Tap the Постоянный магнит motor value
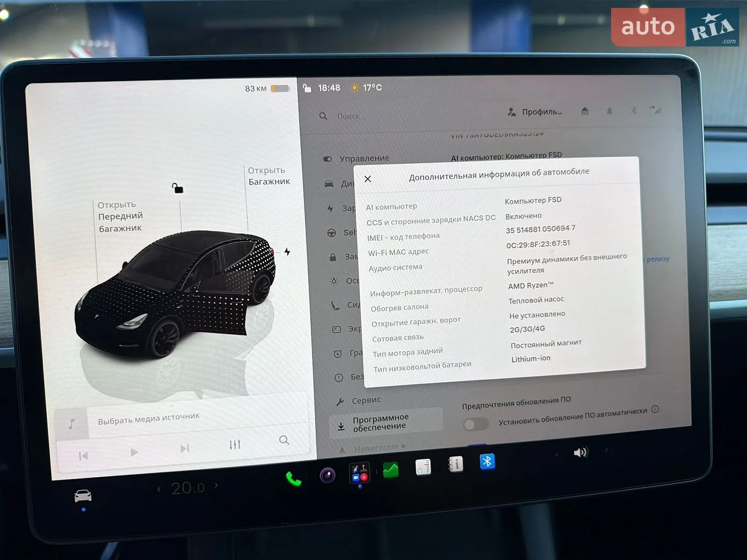 (x=546, y=344)
